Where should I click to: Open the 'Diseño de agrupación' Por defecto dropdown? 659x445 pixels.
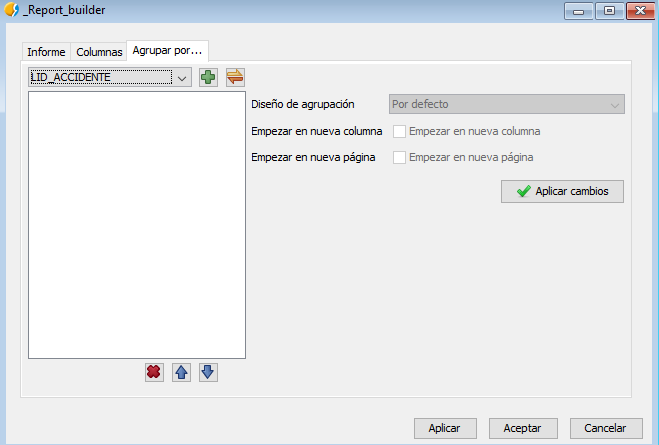coord(507,104)
